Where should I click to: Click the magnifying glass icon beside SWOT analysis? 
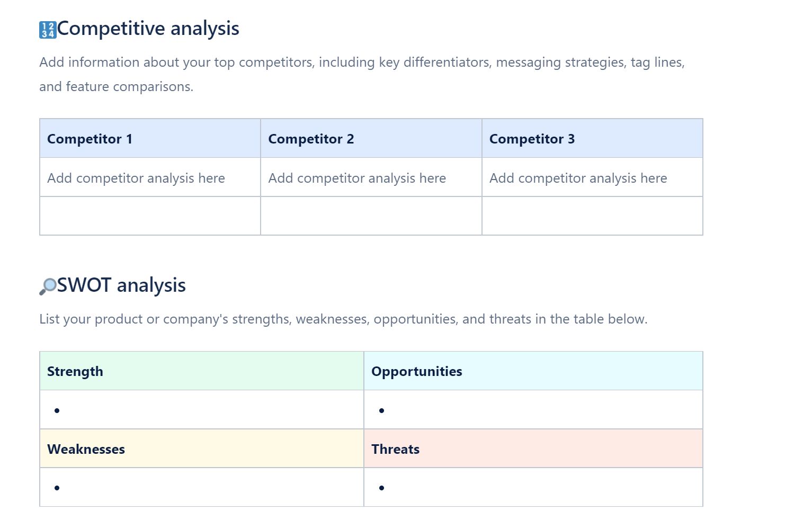pos(48,286)
